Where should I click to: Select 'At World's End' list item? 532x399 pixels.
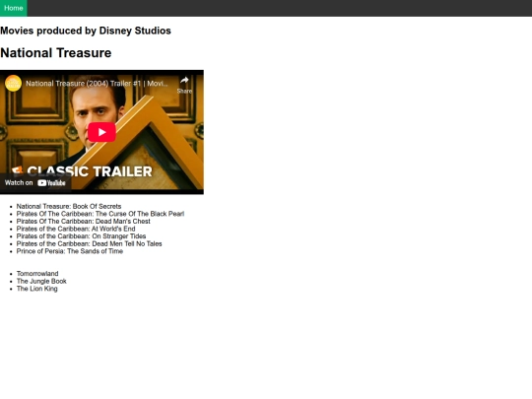click(76, 229)
